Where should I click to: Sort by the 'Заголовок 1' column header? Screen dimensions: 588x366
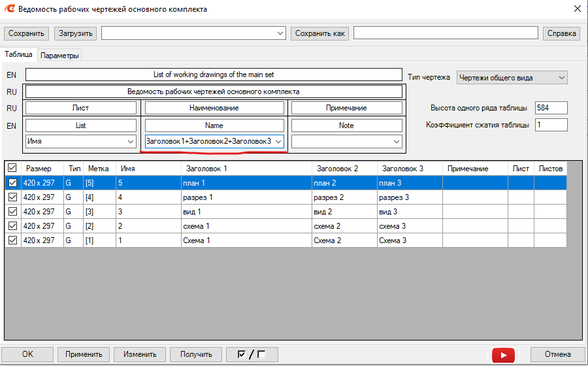pos(206,169)
